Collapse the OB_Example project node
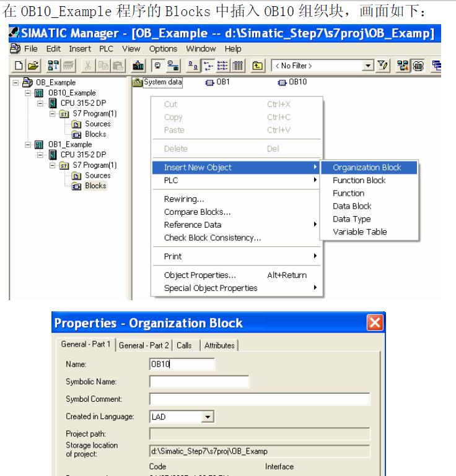 click(x=15, y=82)
